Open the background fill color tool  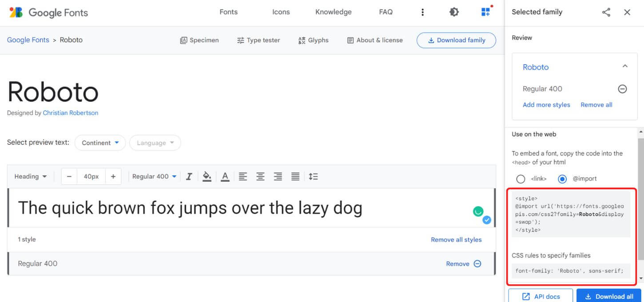tap(207, 176)
